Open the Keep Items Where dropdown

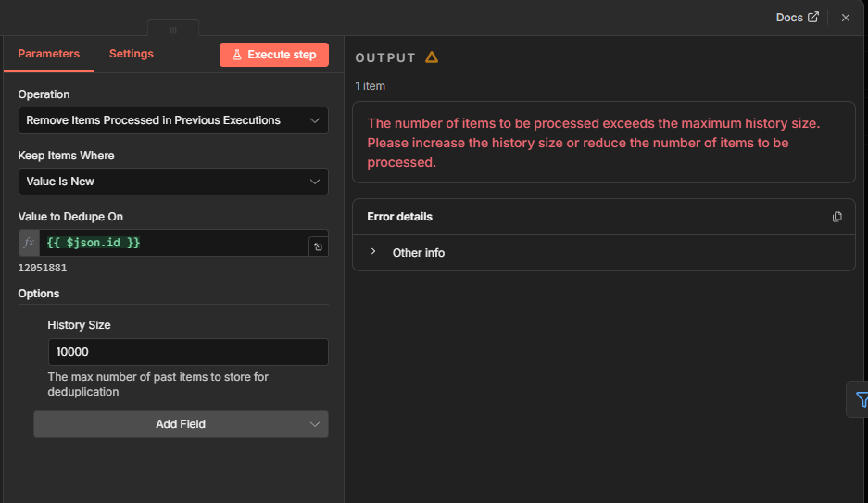click(173, 182)
